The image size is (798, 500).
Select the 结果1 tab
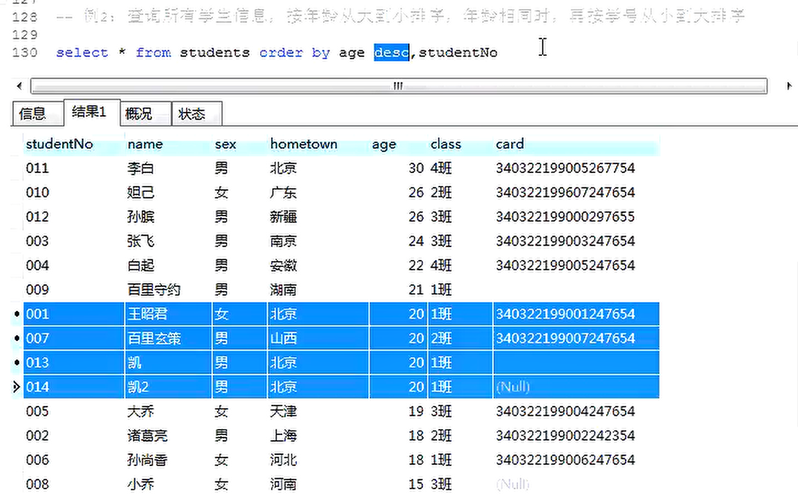pyautogui.click(x=92, y=112)
